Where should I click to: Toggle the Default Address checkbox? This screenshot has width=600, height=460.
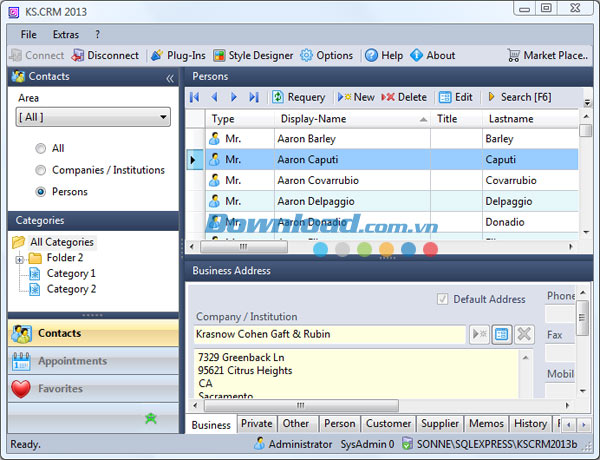point(442,299)
